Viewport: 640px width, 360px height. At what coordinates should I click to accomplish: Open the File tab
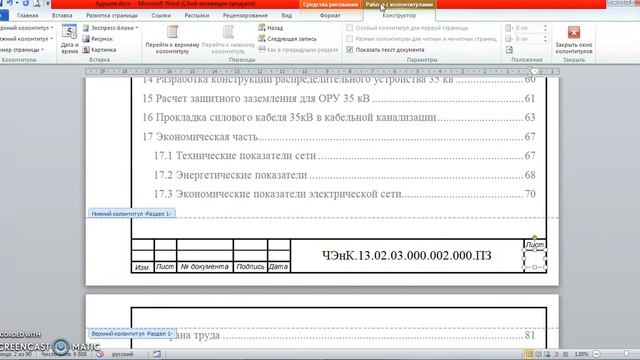pos(4,16)
